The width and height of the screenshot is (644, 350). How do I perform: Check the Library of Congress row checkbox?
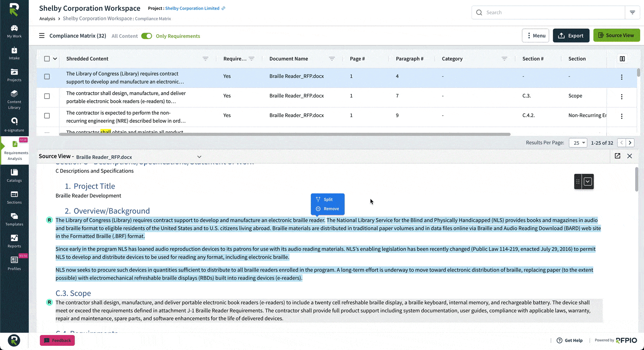(47, 76)
